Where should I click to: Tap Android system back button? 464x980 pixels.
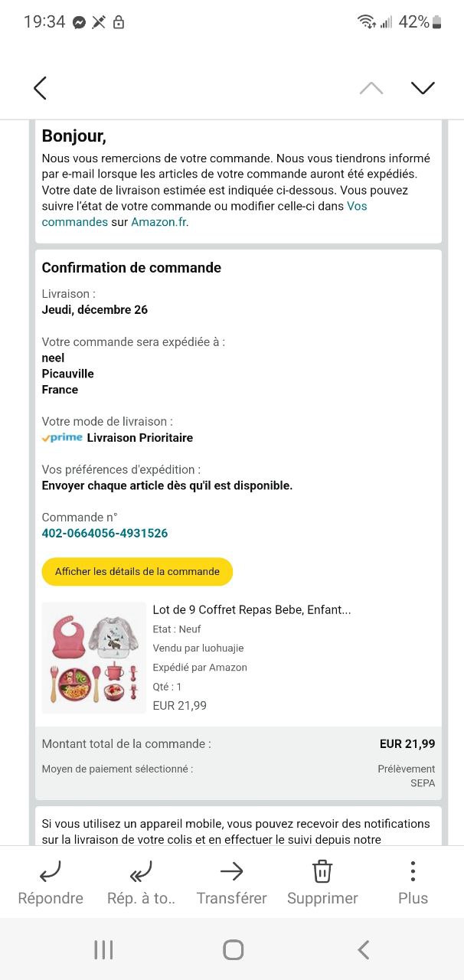[364, 950]
